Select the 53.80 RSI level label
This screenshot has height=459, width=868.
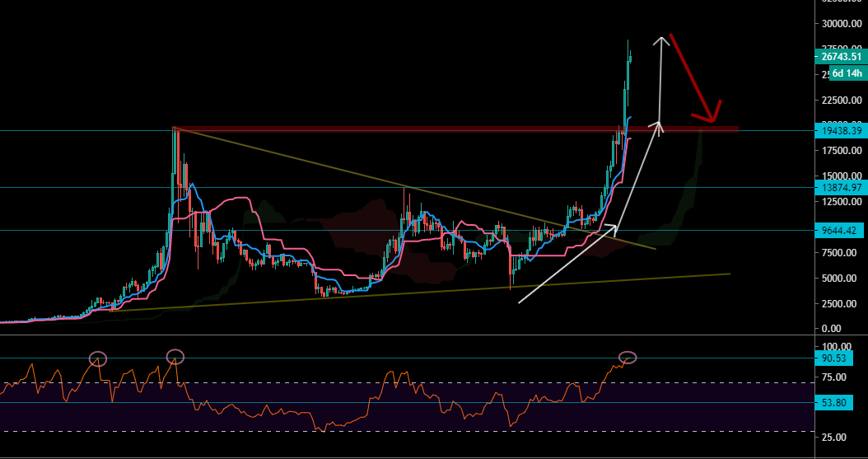[833, 402]
